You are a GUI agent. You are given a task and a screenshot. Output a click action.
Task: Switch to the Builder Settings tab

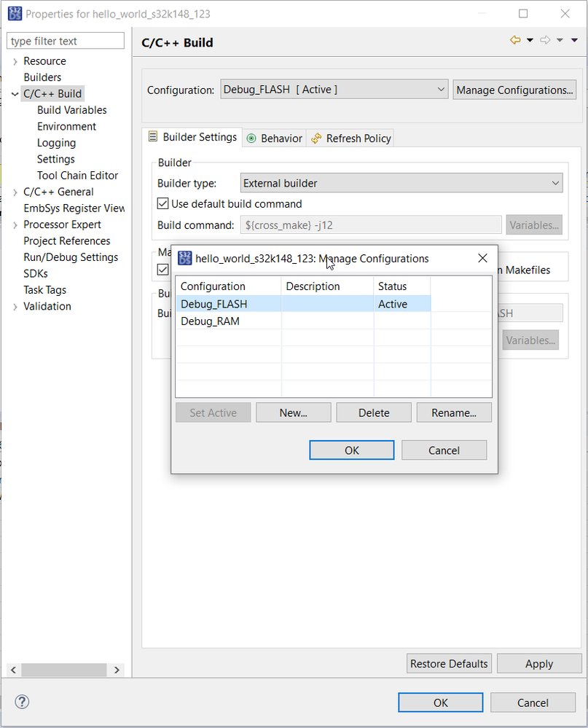tap(192, 137)
